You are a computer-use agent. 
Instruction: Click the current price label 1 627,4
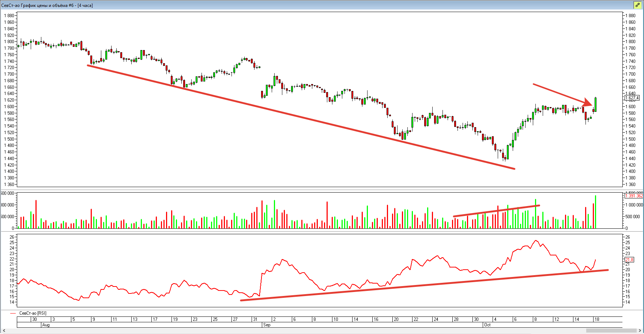point(632,98)
